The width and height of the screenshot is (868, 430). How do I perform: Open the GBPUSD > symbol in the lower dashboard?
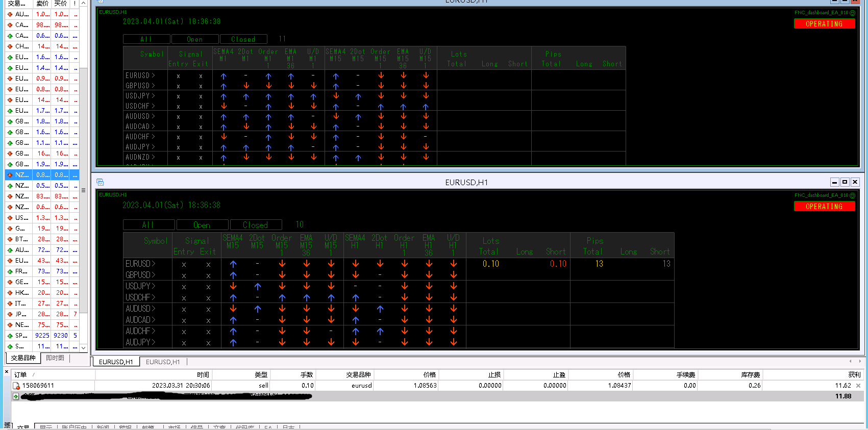coord(140,275)
